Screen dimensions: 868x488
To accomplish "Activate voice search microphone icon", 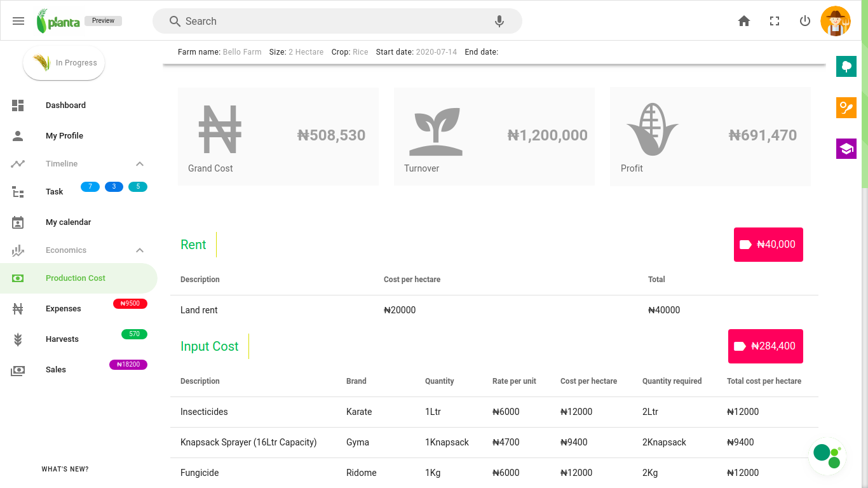I will pos(499,21).
